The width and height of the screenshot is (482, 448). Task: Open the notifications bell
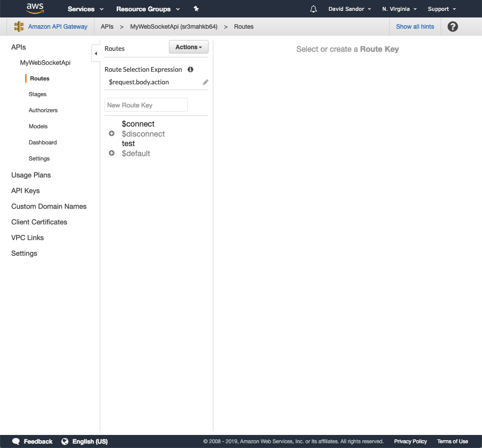(313, 9)
